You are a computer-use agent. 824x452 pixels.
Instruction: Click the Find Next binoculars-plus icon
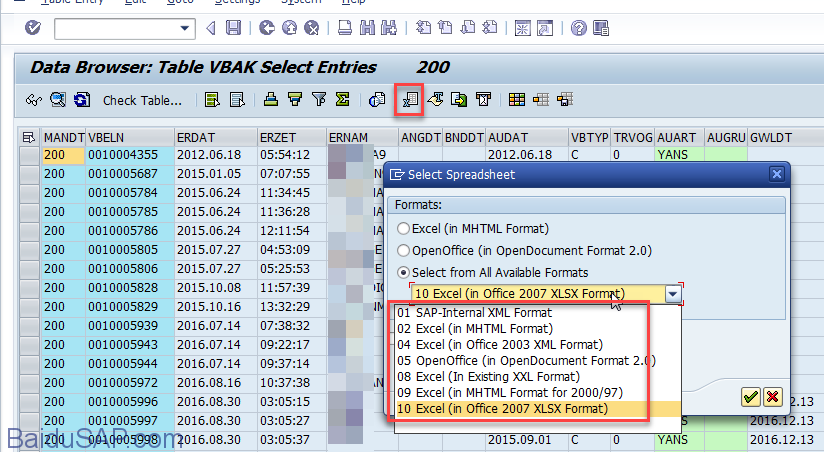[x=389, y=28]
